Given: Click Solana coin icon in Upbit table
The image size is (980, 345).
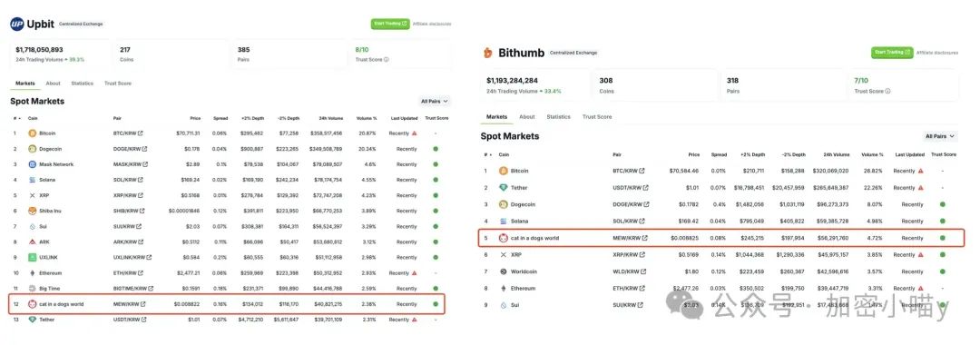Looking at the screenshot, I should 33,180.
